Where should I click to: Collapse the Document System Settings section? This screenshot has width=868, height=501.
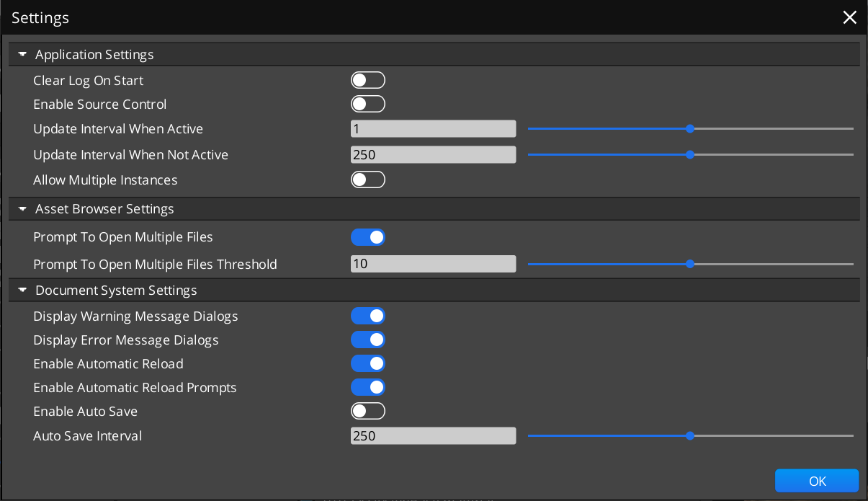coord(22,289)
